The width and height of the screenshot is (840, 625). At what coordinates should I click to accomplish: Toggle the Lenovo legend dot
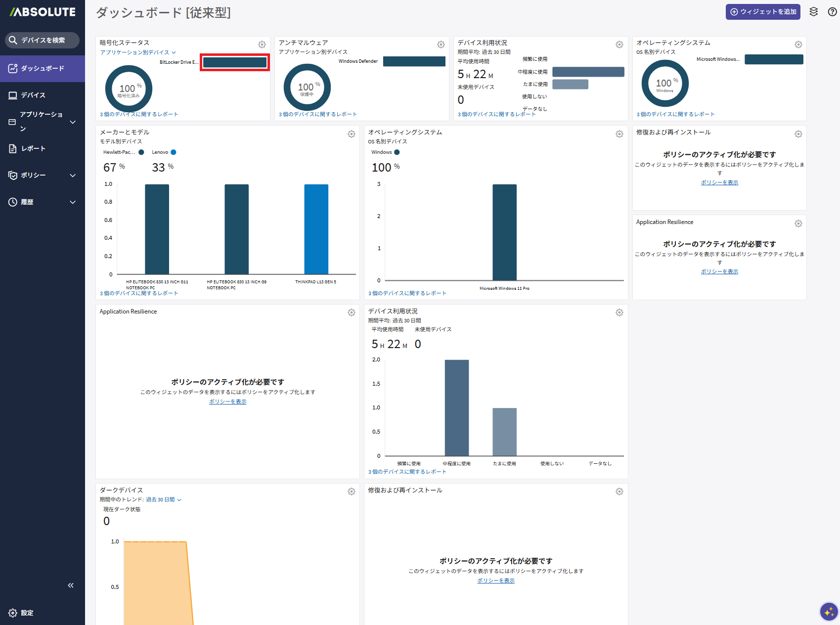click(173, 152)
